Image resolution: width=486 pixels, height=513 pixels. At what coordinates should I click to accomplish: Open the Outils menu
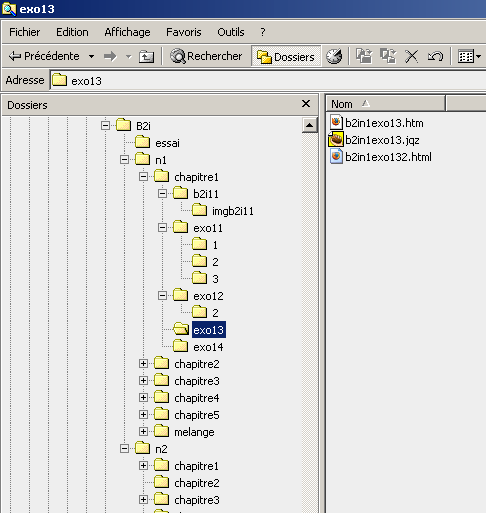point(231,32)
